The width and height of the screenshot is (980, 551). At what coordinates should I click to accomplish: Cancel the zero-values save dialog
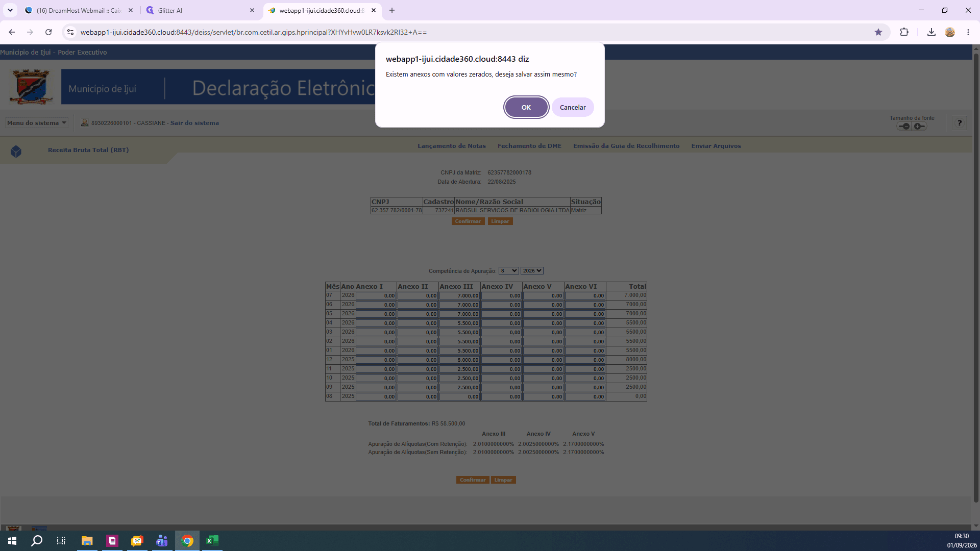pyautogui.click(x=573, y=107)
